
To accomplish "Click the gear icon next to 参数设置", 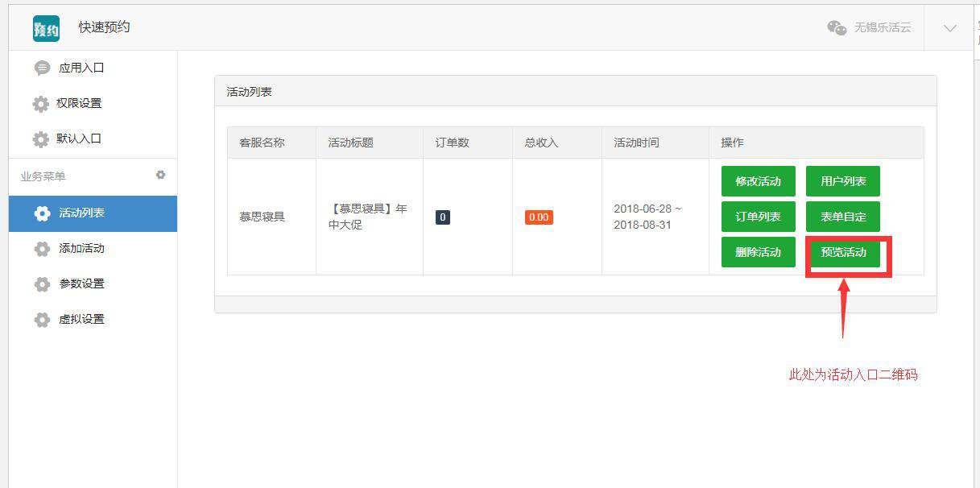I will tap(43, 283).
